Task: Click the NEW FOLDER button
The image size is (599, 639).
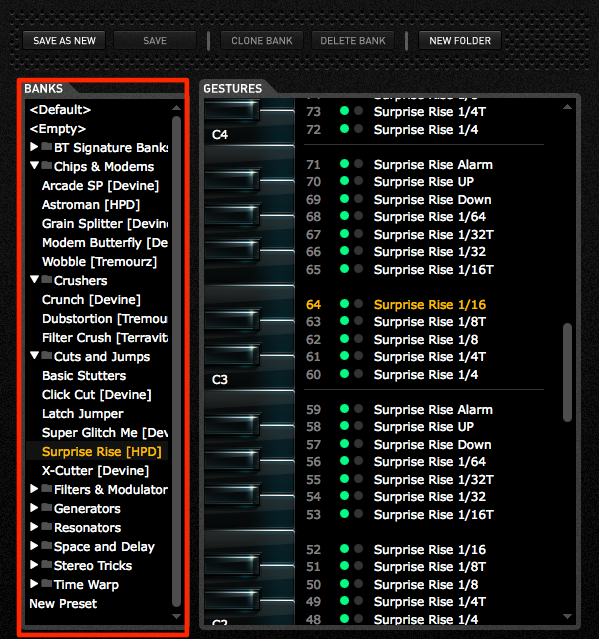Action: coord(460,41)
